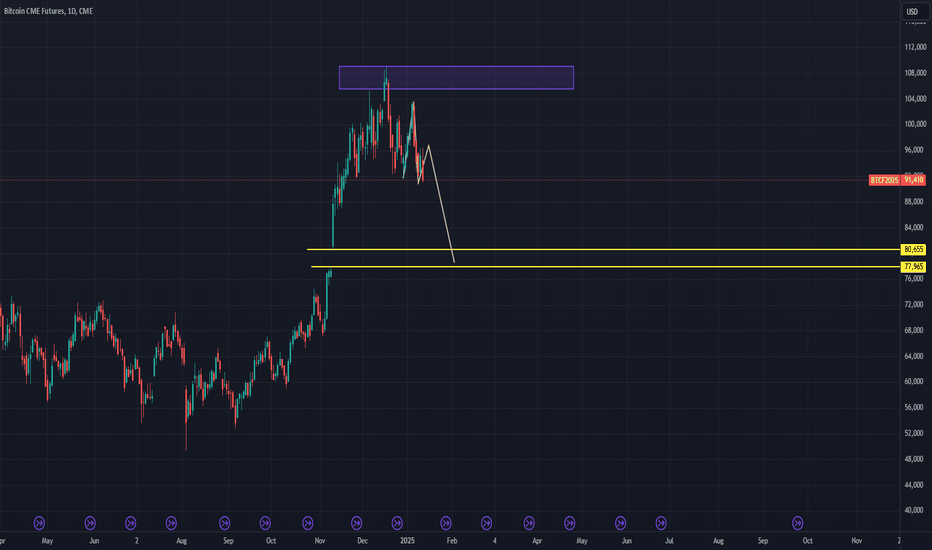Click the Jul label on time axis
The width and height of the screenshot is (932, 550).
669,540
